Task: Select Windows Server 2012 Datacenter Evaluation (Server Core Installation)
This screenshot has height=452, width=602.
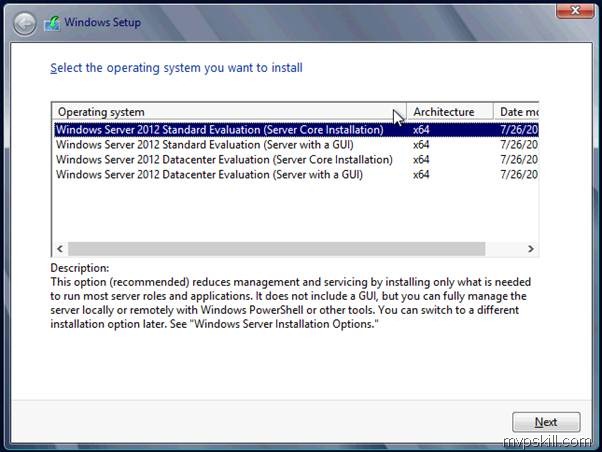Action: (296, 160)
